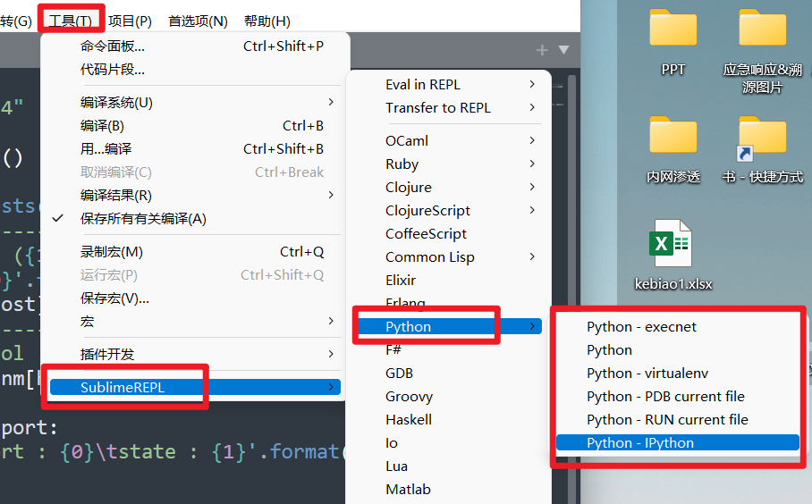Screen dimensions: 812x504
Task: Open the 内网渗透 desktop folder
Action: 672,149
